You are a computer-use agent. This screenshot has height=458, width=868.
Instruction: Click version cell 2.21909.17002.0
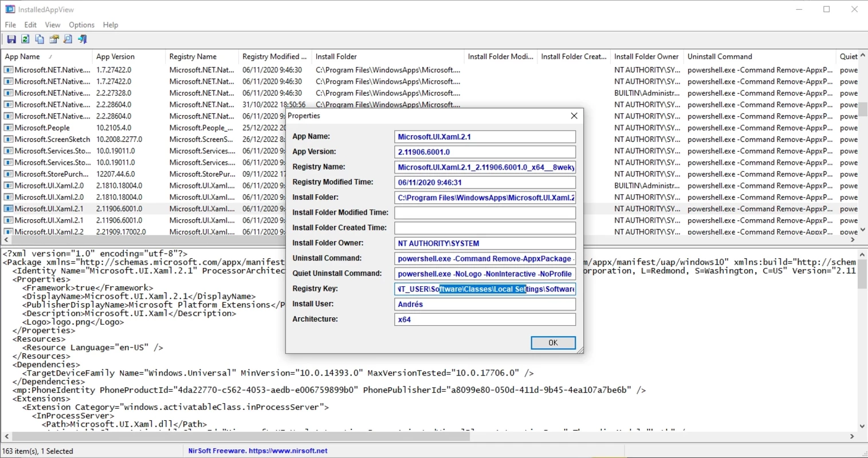pyautogui.click(x=121, y=231)
